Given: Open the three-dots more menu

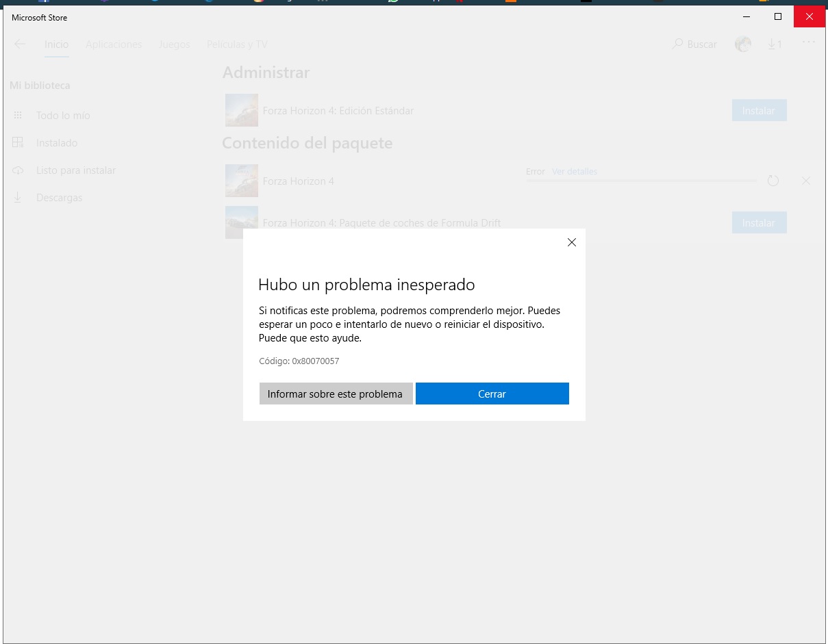Looking at the screenshot, I should coord(808,42).
